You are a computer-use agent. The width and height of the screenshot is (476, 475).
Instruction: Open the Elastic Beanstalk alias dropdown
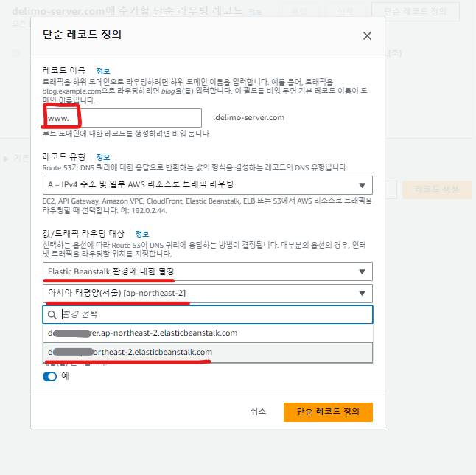208,271
